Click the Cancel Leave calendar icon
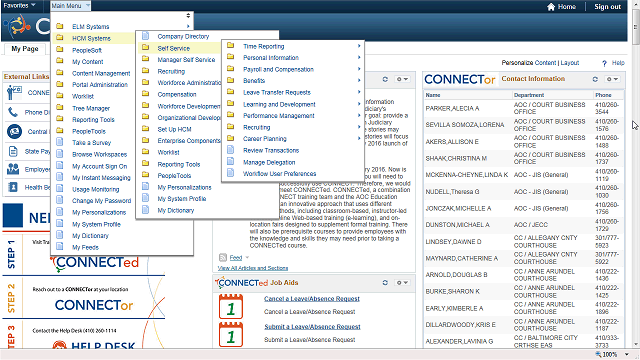 231,306
